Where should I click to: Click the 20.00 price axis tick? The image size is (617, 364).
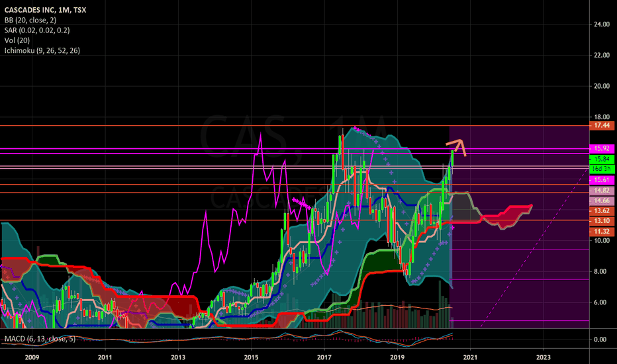(x=602, y=86)
